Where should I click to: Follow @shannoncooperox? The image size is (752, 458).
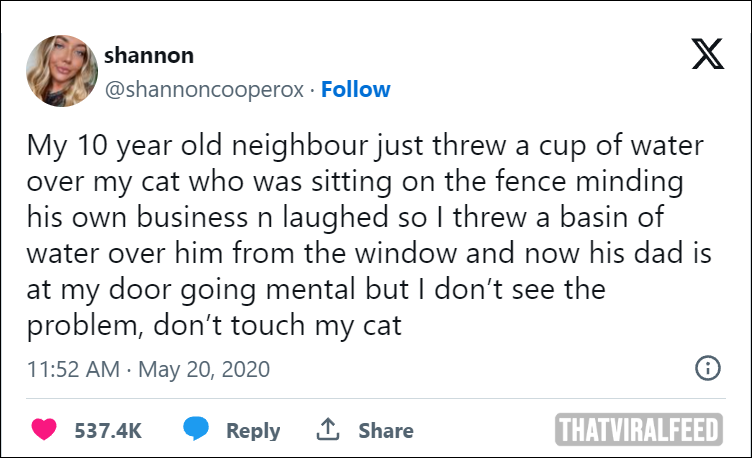click(355, 89)
